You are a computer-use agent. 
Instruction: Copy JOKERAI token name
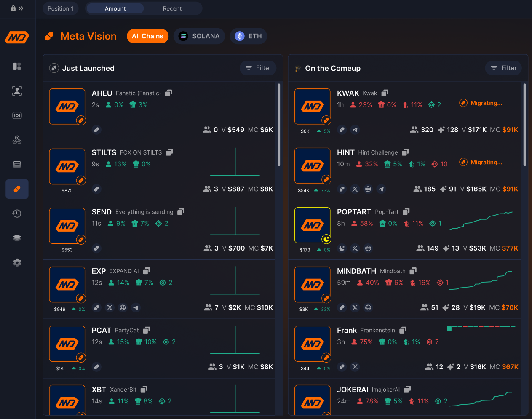point(407,390)
